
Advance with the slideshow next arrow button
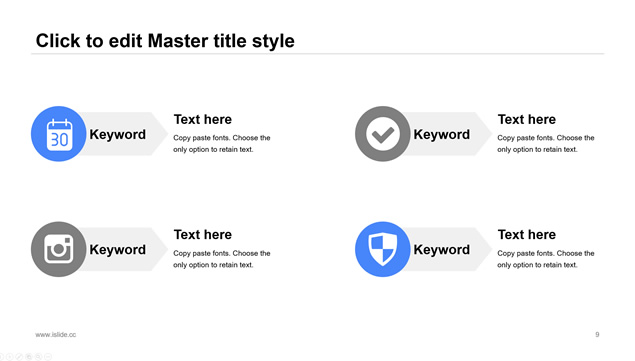(x=9, y=357)
